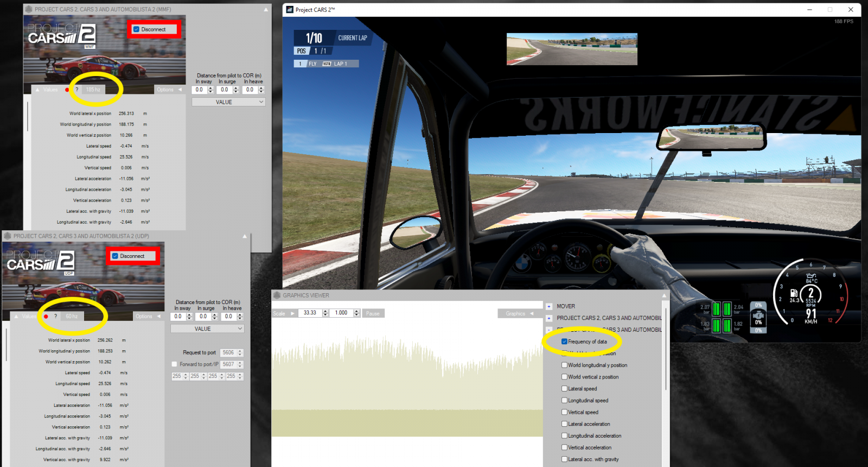Screen dimensions: 868x467
Task: Uncheck Frequency of data checkbox
Action: [x=564, y=342]
